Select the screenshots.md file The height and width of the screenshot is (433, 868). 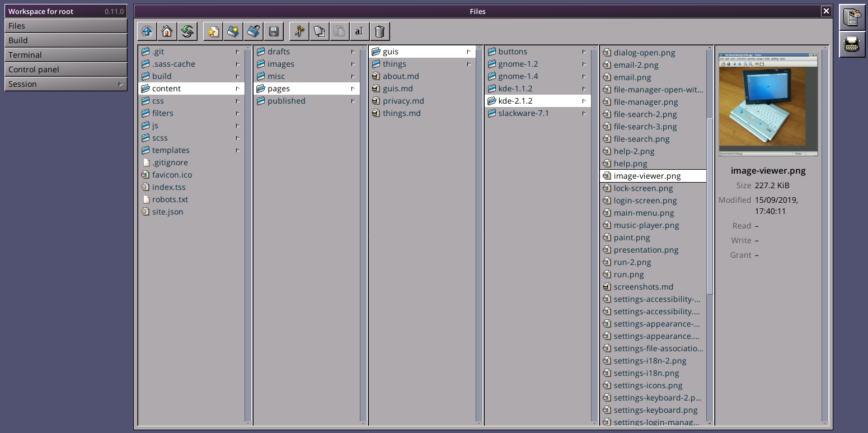pyautogui.click(x=643, y=287)
